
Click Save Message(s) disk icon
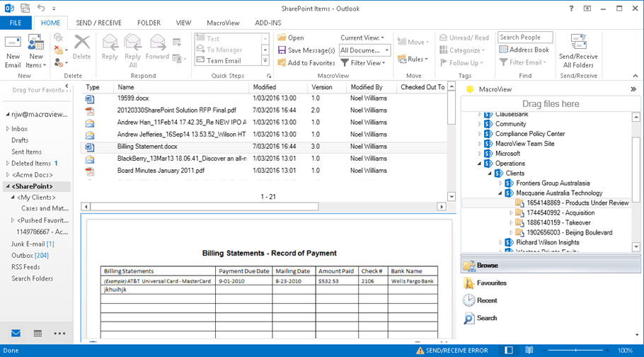click(282, 50)
